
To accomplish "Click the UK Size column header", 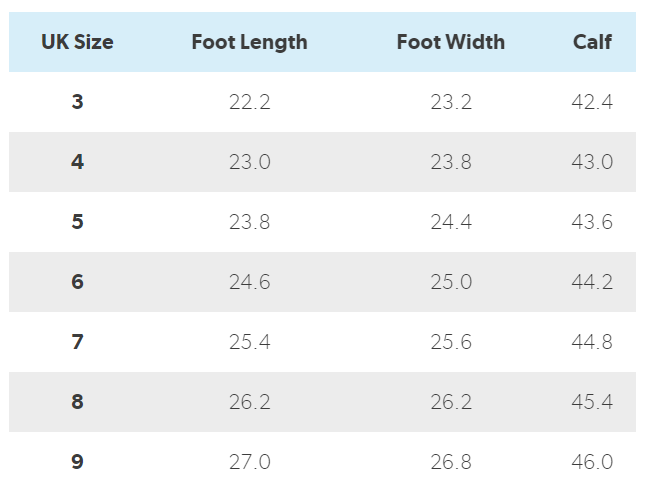I will (77, 42).
